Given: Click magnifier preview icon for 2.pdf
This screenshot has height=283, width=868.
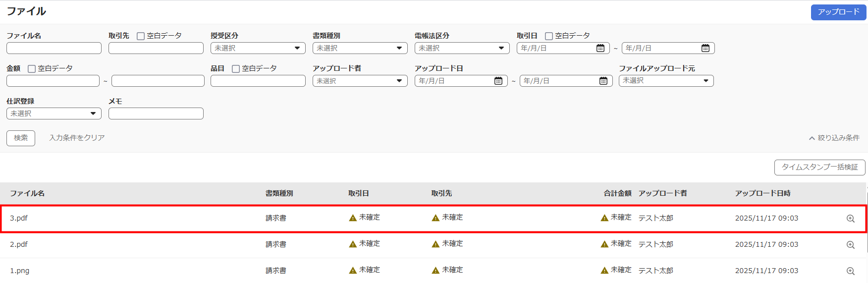Looking at the screenshot, I should point(850,245).
